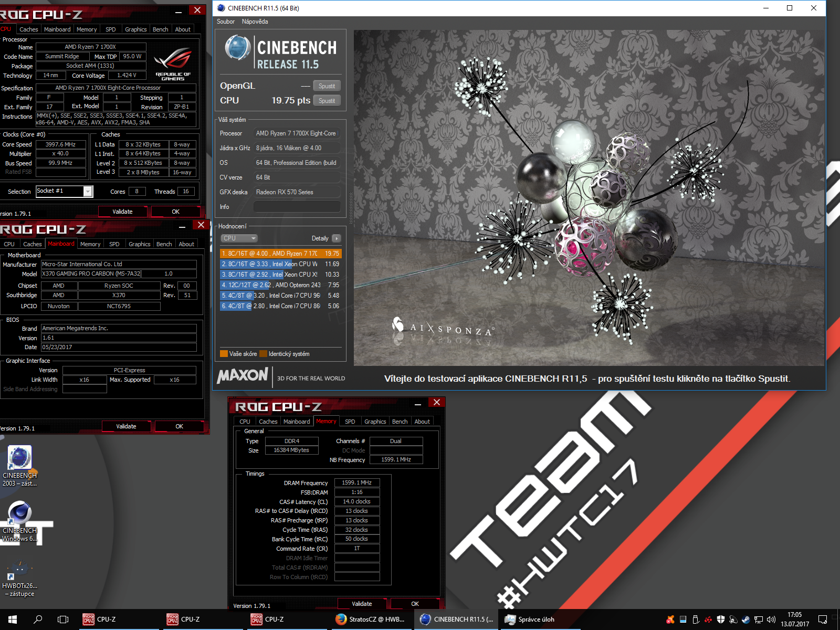Open the USB safely remove tray icon
The height and width of the screenshot is (630, 840).
click(x=696, y=619)
